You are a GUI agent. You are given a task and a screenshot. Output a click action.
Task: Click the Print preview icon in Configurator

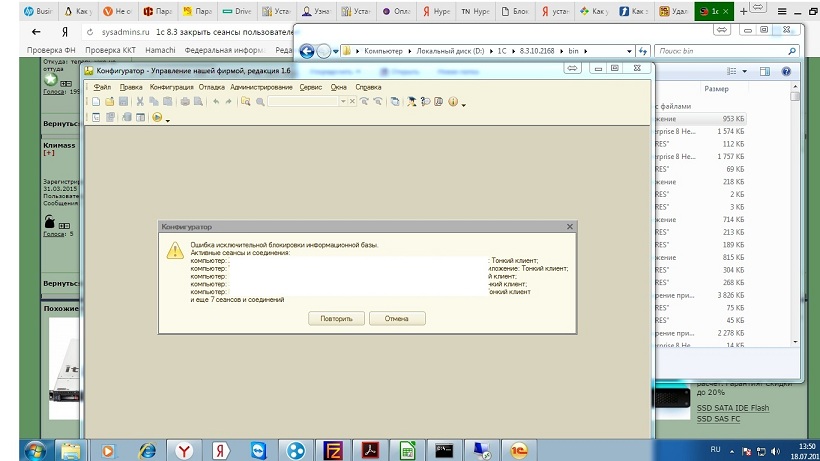tap(198, 101)
